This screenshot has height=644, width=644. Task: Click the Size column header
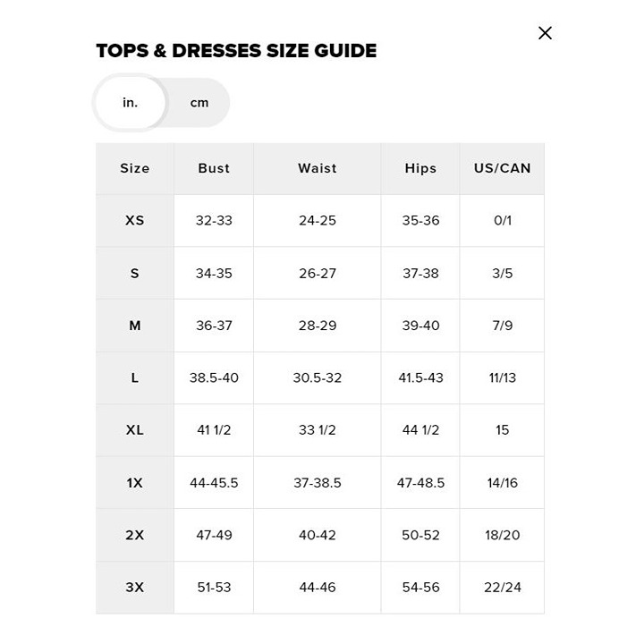coord(135,168)
